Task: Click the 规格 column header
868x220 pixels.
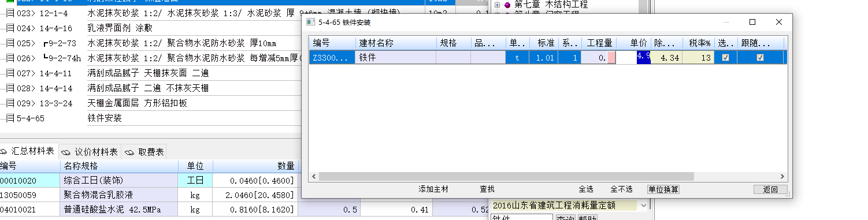Action: pos(454,43)
